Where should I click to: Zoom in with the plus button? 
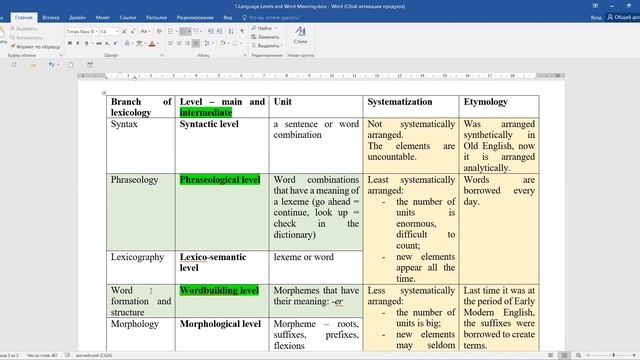click(x=634, y=355)
